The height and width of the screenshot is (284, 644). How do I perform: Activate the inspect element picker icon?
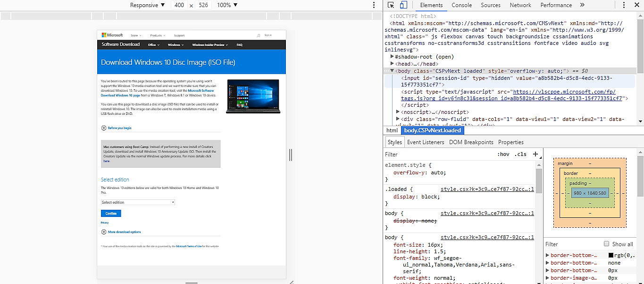tap(391, 5)
